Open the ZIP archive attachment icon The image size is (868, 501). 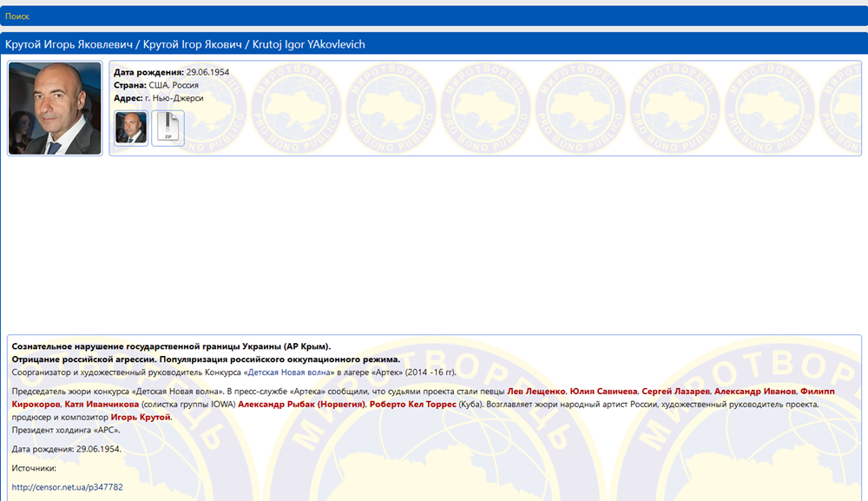[168, 128]
